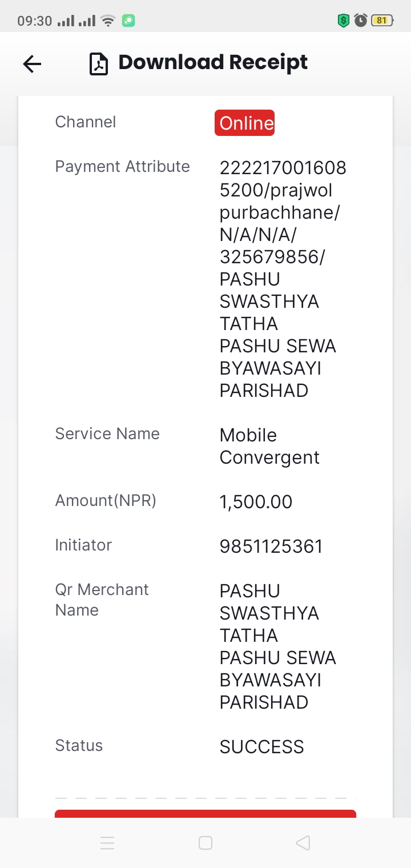Open the Download Receipt title
This screenshot has height=868, width=411.
pos(213,62)
